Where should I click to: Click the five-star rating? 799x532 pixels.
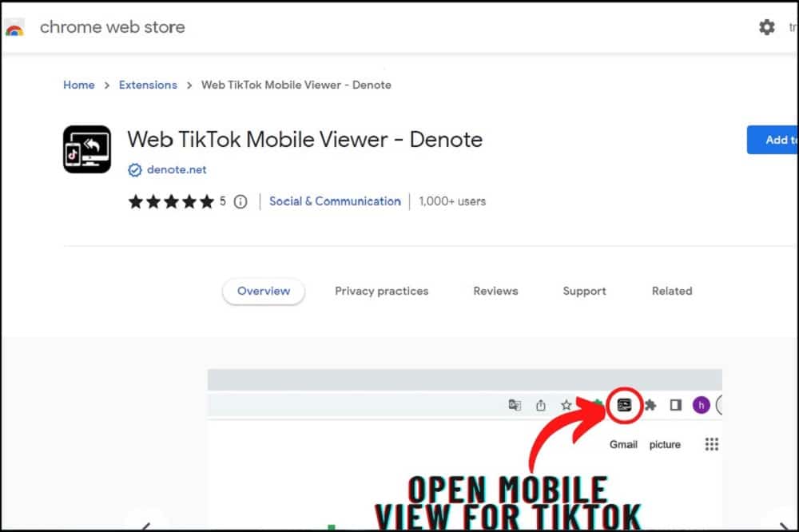click(171, 202)
